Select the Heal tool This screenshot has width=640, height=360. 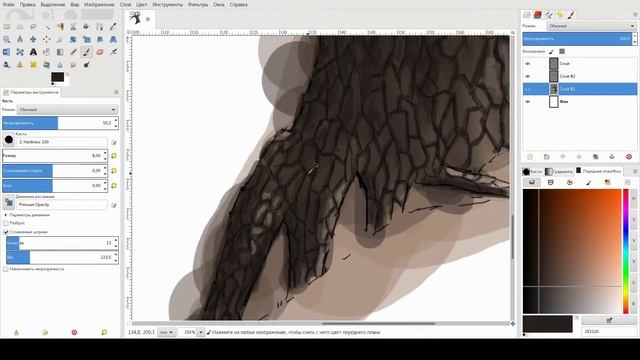coord(33,65)
